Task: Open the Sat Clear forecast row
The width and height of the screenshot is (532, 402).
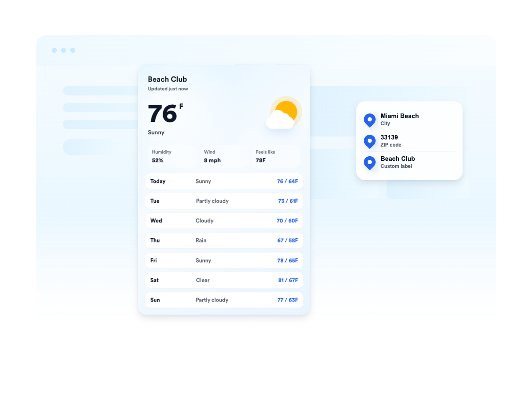Action: tap(224, 280)
